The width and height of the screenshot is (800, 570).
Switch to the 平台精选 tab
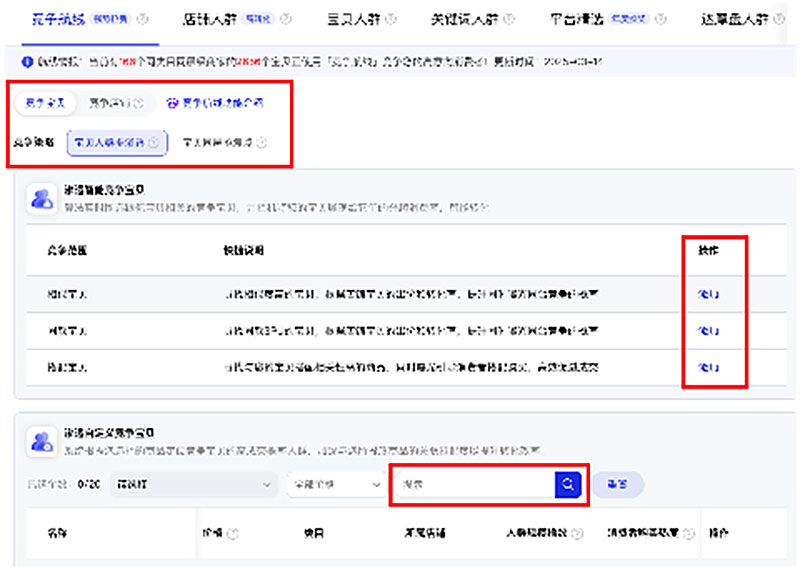(577, 19)
